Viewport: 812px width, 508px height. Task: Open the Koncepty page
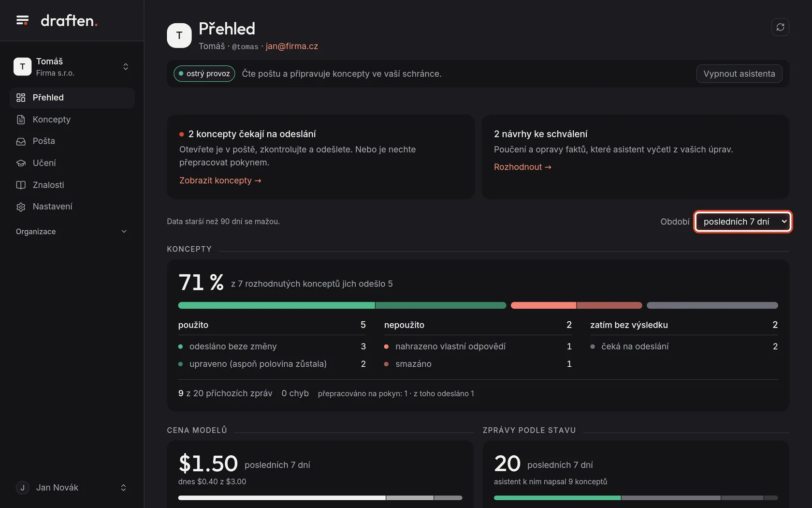(72, 120)
